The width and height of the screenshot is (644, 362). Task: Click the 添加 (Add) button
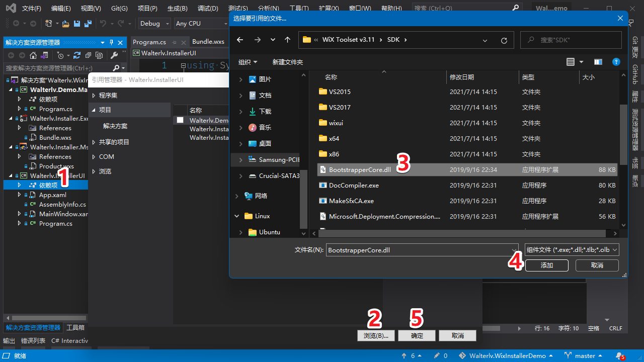tap(546, 265)
